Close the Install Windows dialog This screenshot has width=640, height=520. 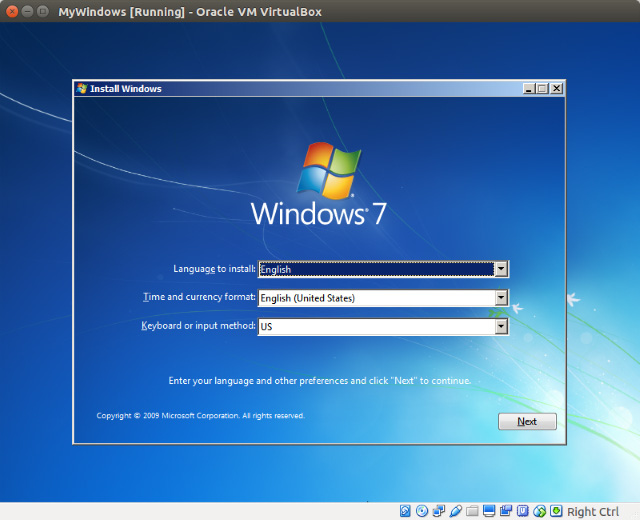(557, 88)
